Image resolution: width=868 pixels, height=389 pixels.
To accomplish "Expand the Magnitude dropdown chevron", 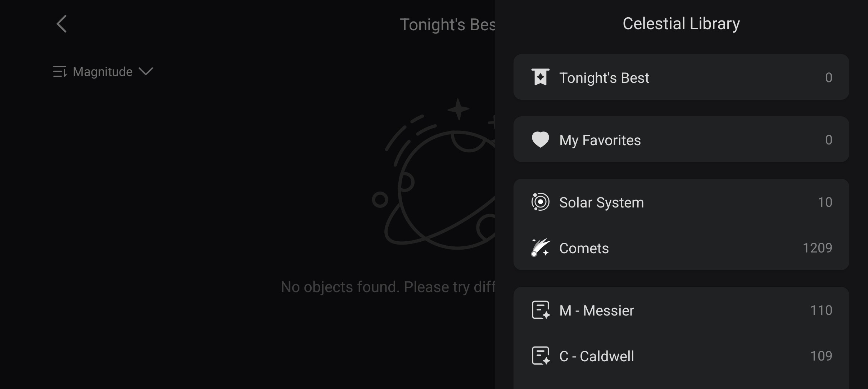I will (x=146, y=71).
